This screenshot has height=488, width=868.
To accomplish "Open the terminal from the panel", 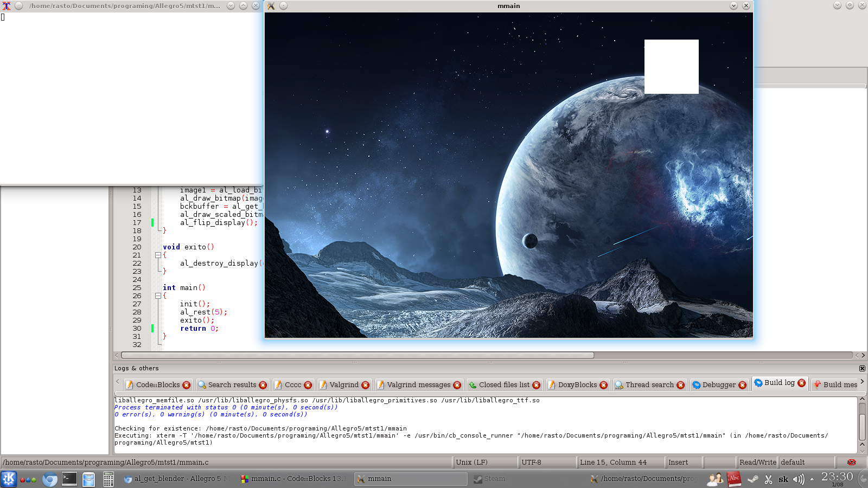I will 69,479.
